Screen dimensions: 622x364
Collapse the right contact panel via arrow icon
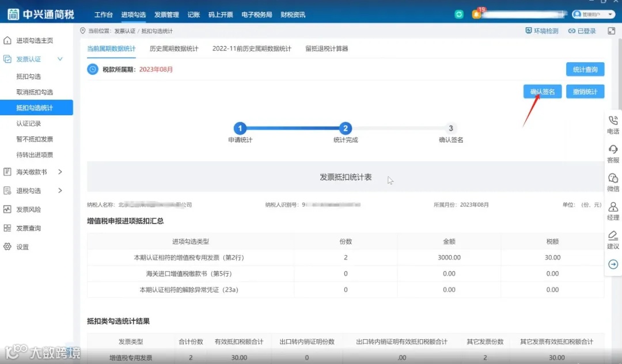(613, 264)
